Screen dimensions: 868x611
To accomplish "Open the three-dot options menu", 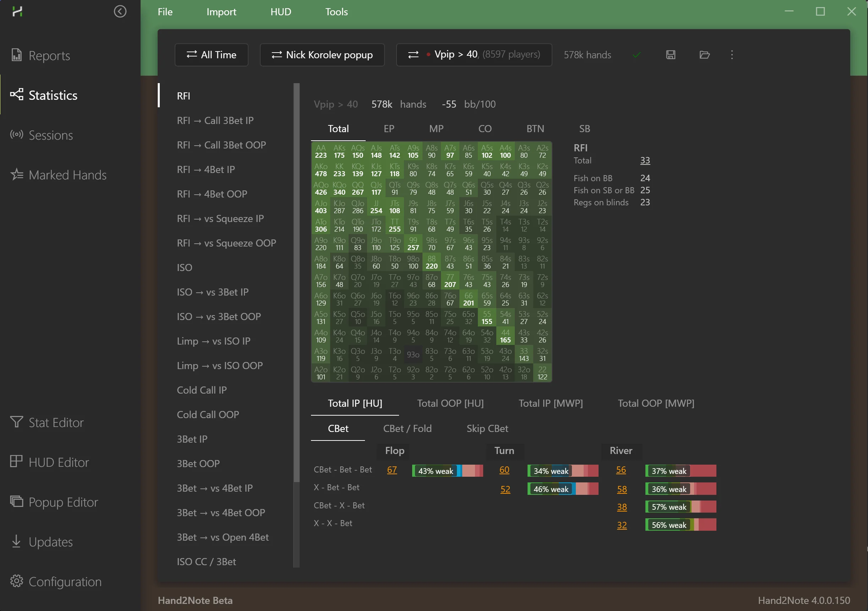I will 732,55.
